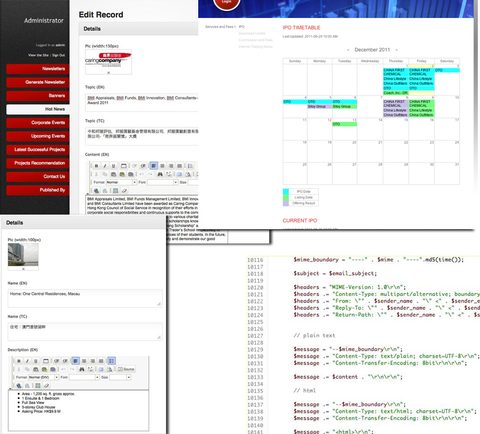Click the Name (EN) field with One Central Residences
The image size is (480, 434).
(x=85, y=298)
